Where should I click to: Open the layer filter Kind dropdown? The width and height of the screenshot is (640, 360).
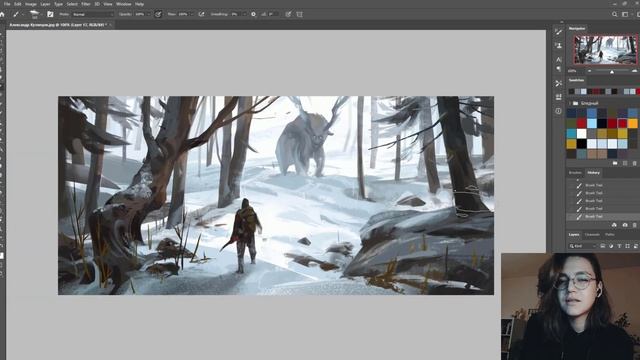coord(583,246)
